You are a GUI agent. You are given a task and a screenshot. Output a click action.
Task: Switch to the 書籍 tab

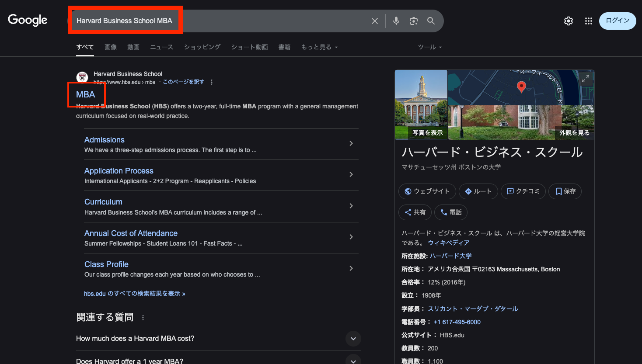(x=285, y=47)
